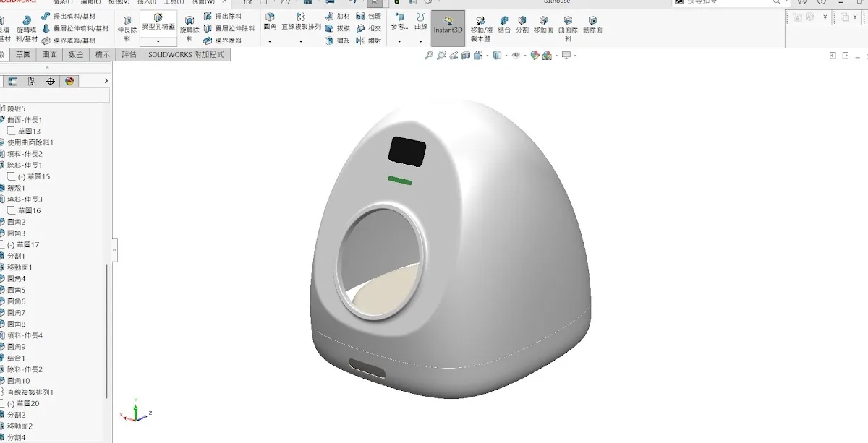Expand the feature manager tabs chevron

pyautogui.click(x=106, y=81)
